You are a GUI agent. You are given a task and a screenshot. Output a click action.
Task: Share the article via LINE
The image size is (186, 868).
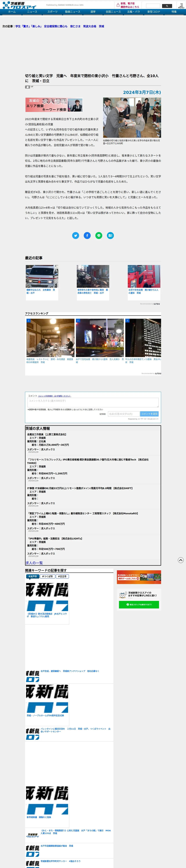coord(99,236)
